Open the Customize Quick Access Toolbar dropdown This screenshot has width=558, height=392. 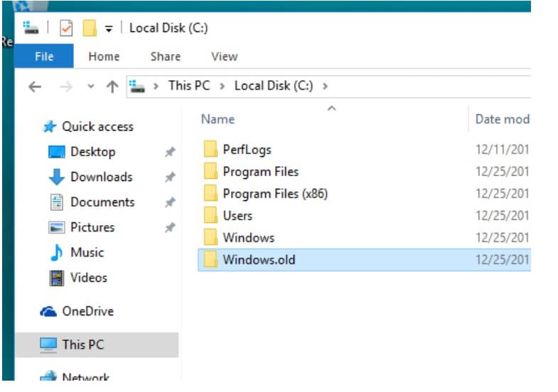[109, 29]
